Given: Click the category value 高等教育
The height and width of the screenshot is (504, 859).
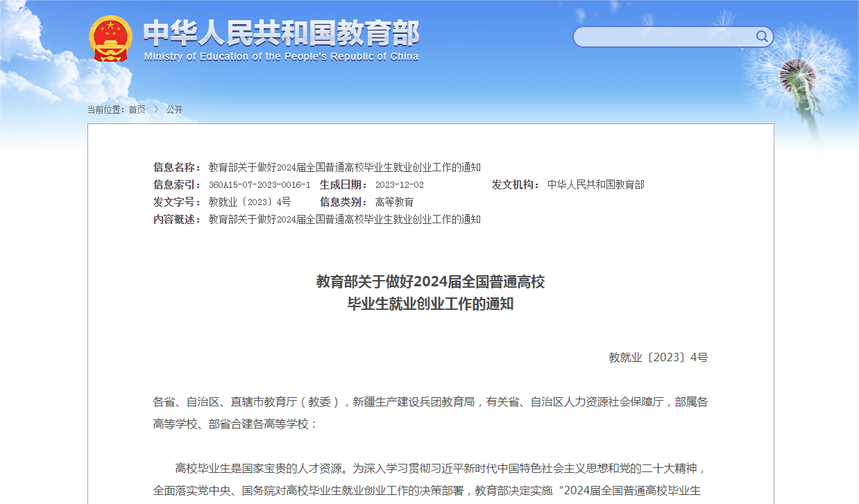Looking at the screenshot, I should 395,202.
